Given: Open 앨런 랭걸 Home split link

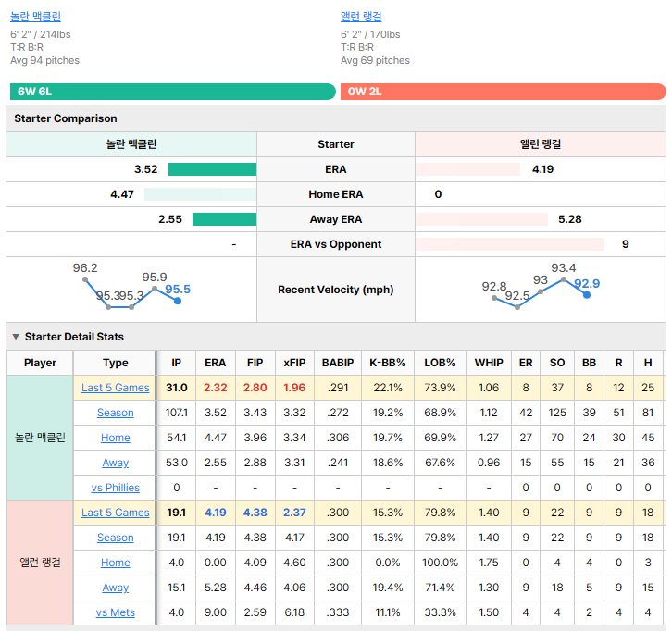Looking at the screenshot, I should 116,563.
